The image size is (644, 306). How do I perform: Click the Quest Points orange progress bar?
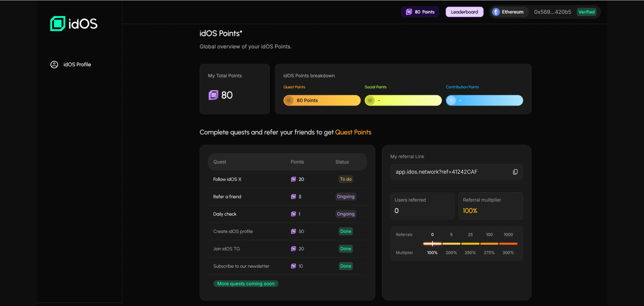click(x=322, y=100)
